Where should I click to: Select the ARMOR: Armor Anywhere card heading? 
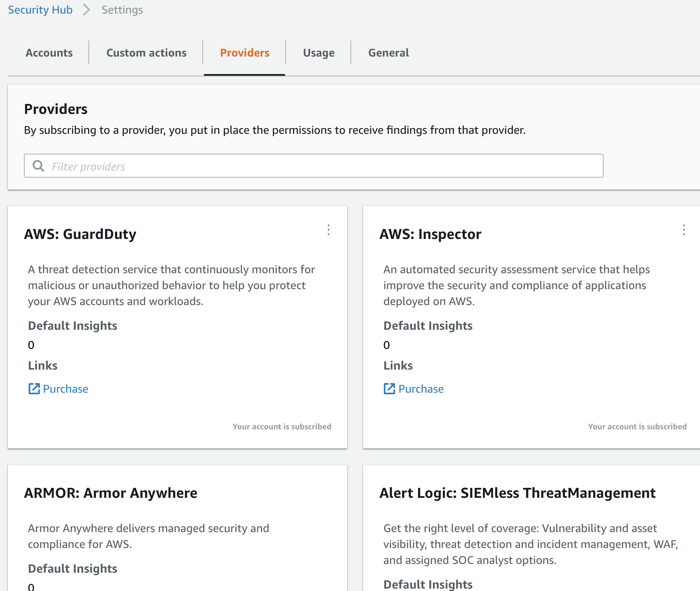pyautogui.click(x=111, y=493)
